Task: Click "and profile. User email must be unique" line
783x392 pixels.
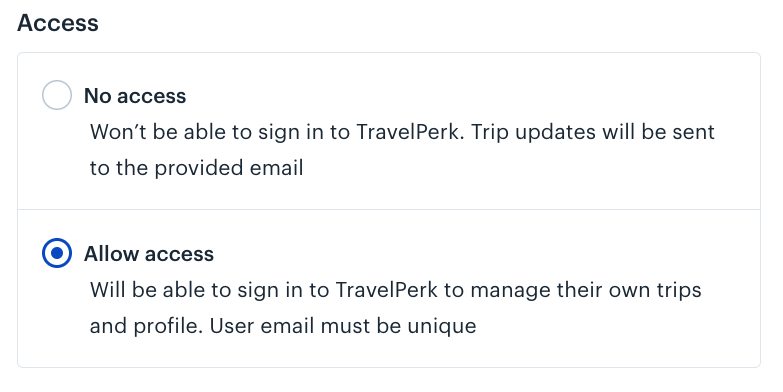Action: pyautogui.click(x=283, y=326)
